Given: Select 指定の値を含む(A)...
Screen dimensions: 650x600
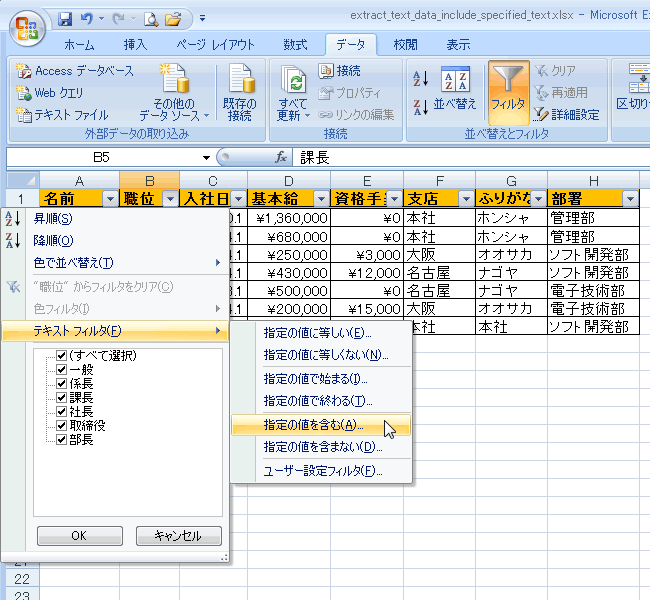Looking at the screenshot, I should (x=321, y=425).
